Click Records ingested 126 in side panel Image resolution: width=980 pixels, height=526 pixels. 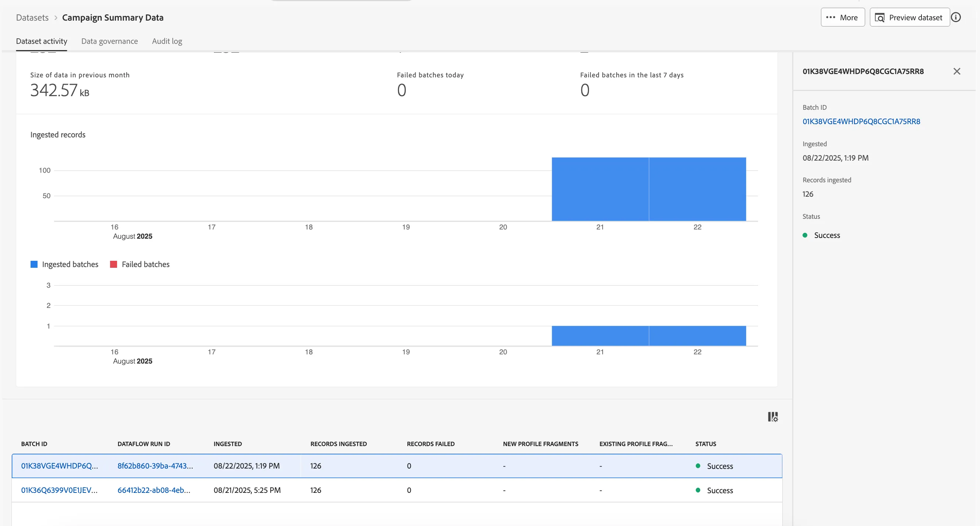pos(808,194)
